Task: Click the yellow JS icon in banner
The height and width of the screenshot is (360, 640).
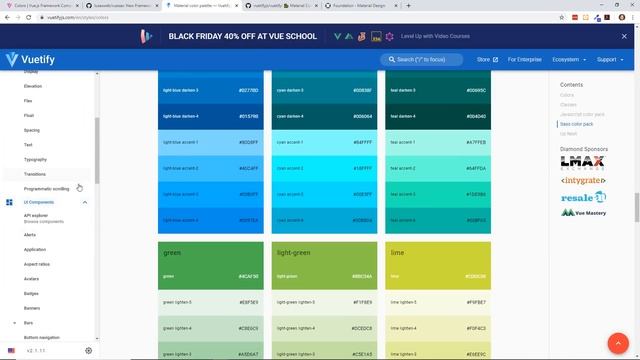Action: point(376,36)
